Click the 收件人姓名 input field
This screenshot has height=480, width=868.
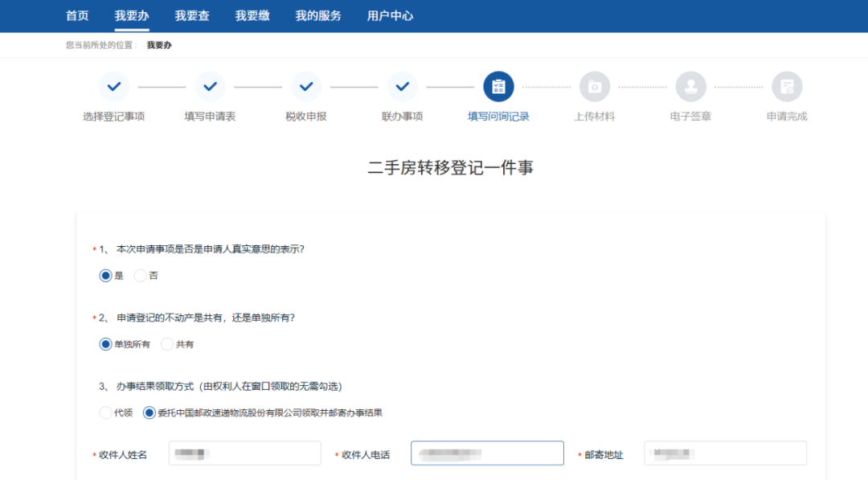pos(244,453)
